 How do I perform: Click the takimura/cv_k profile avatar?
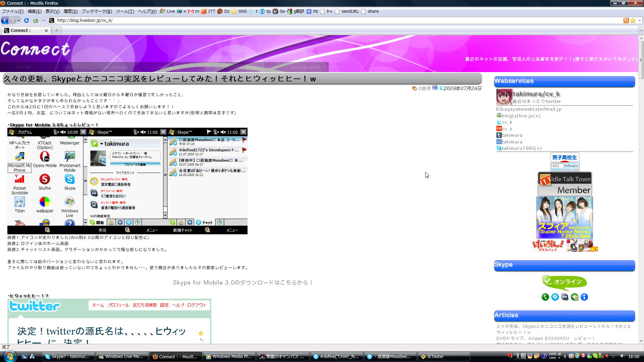tap(504, 97)
